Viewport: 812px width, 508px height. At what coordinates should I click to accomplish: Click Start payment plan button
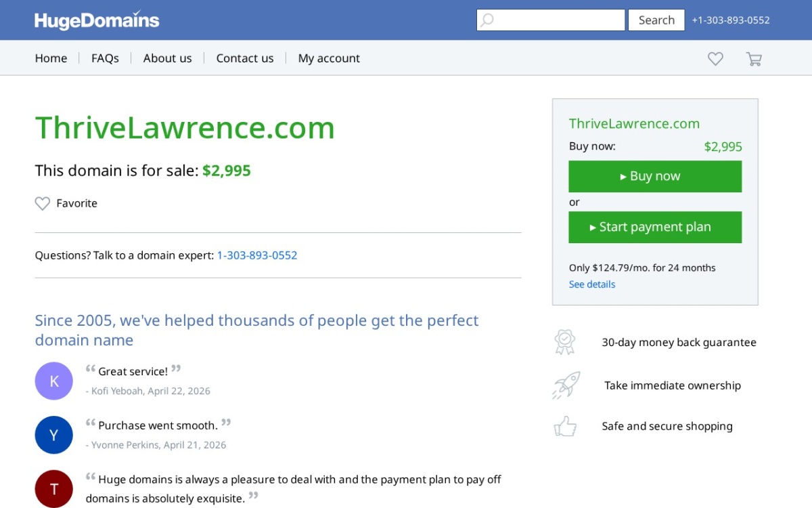pos(655,227)
